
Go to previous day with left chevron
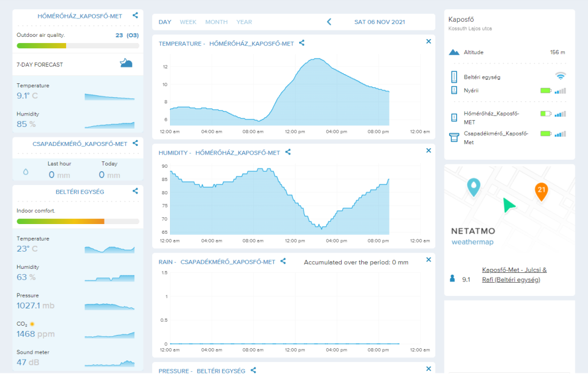click(329, 22)
